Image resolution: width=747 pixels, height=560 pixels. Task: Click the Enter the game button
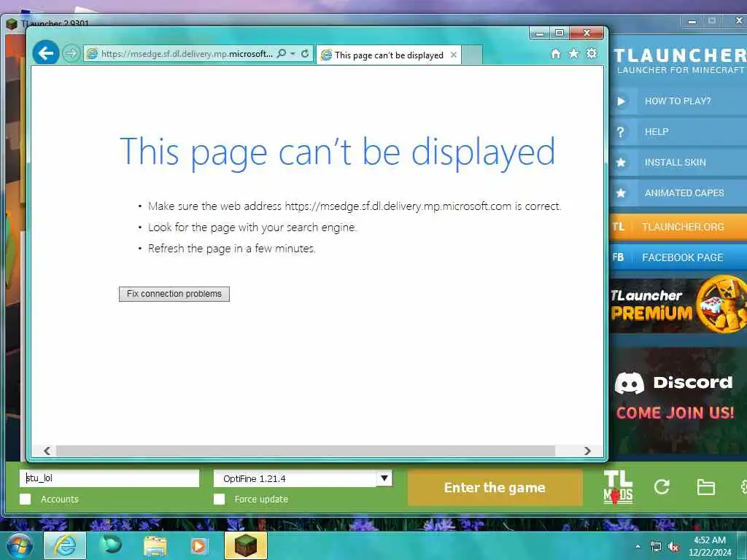(x=495, y=488)
